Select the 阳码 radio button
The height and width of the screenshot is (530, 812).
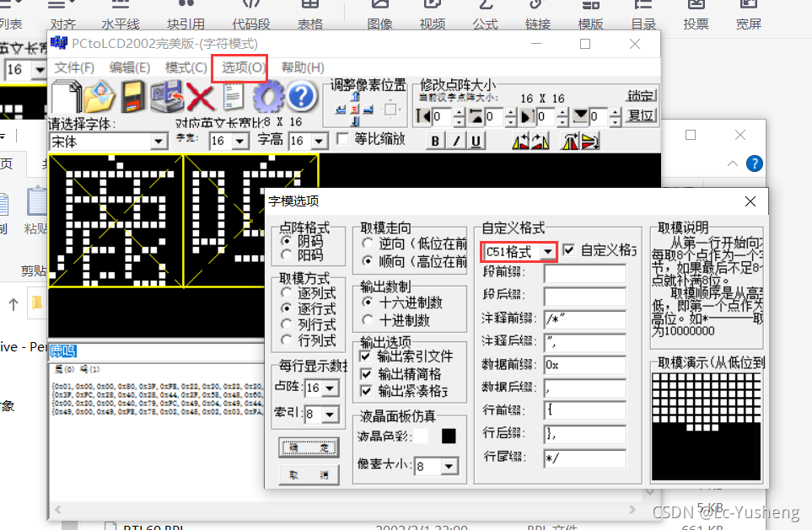coord(286,254)
